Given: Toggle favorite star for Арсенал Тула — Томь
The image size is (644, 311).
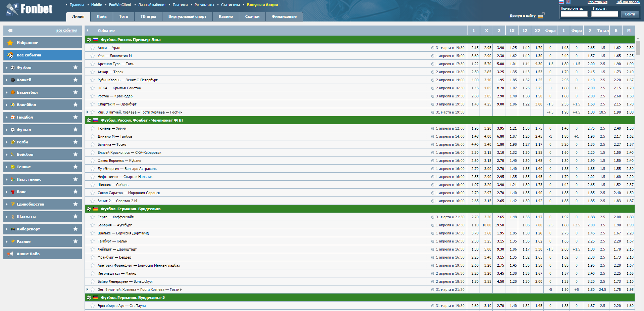Looking at the screenshot, I should tap(93, 64).
